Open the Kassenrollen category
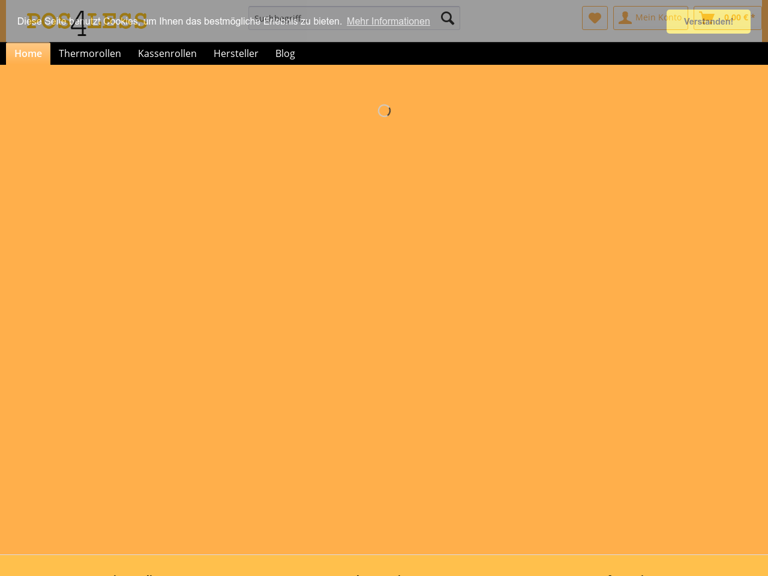768x576 pixels. click(x=167, y=53)
